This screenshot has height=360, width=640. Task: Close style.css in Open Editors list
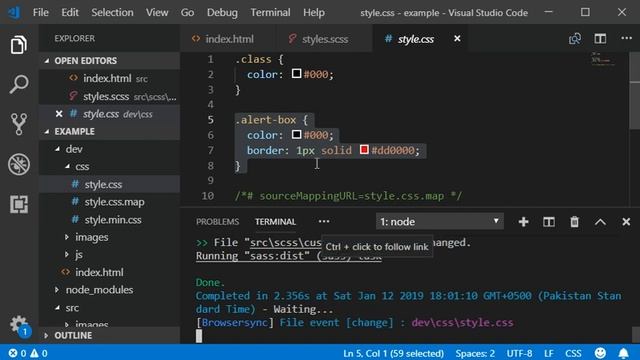[59, 114]
